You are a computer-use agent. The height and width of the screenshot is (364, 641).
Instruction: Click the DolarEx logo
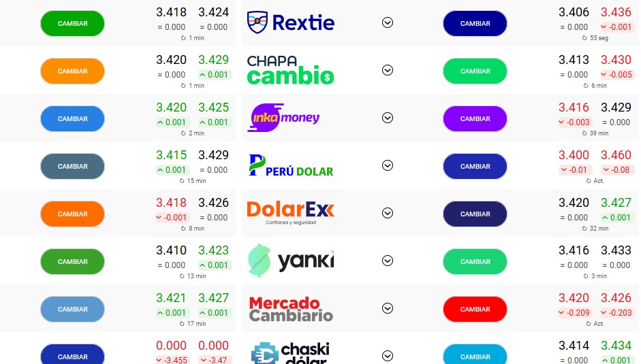tap(291, 212)
